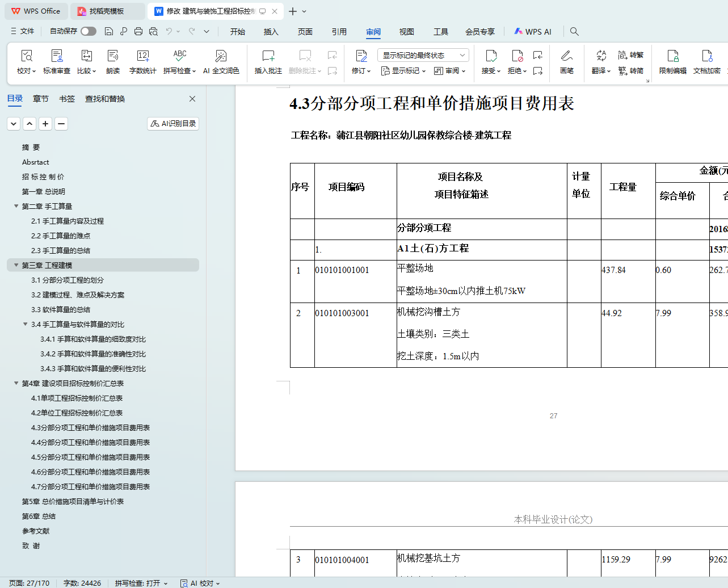Click the search magnifier icon in menu bar
Viewport: 728px width, 588px height.
(x=574, y=32)
